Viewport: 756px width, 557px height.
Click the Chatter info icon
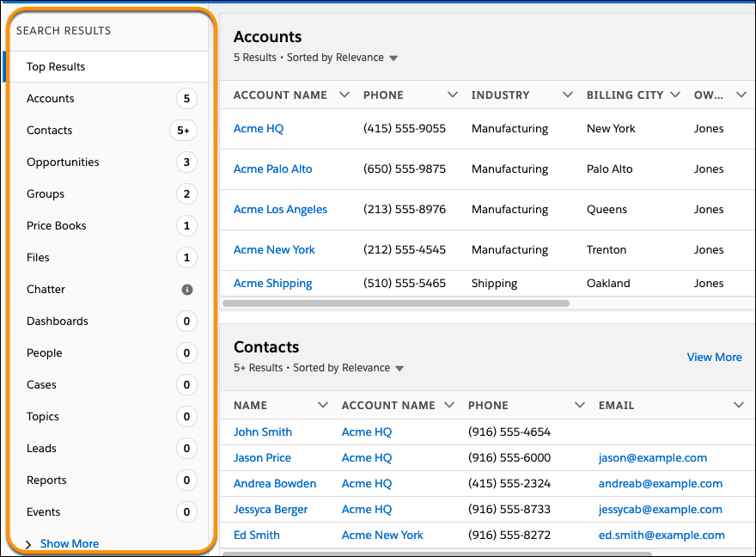click(x=186, y=290)
